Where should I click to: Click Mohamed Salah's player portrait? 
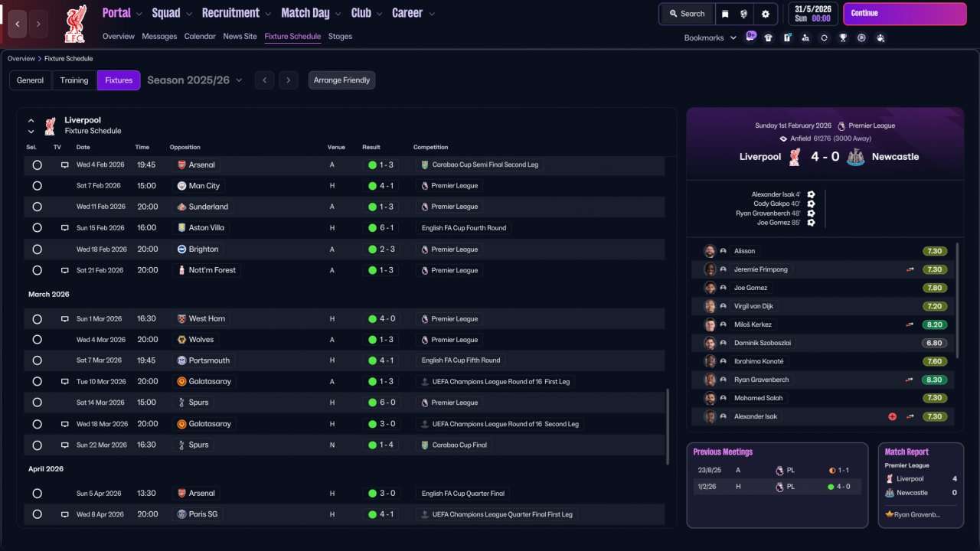[x=710, y=398]
